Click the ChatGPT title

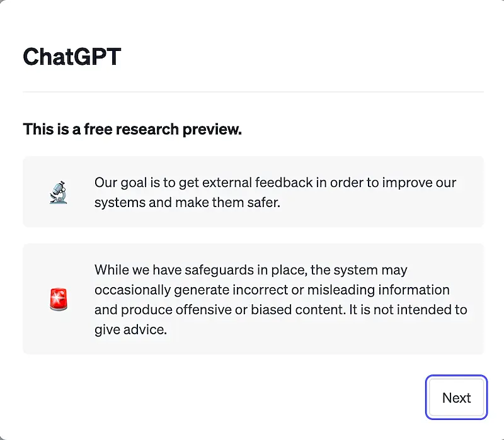[72, 56]
